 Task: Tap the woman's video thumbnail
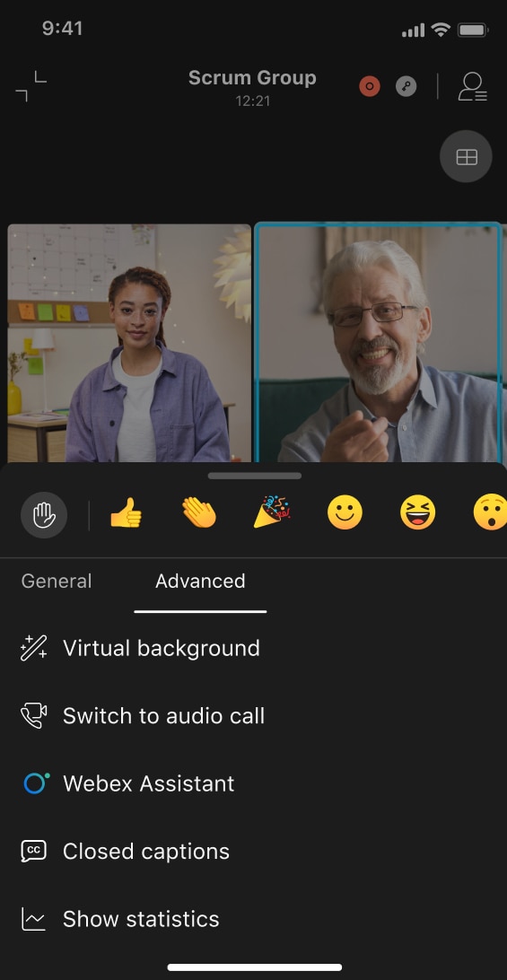coord(129,343)
